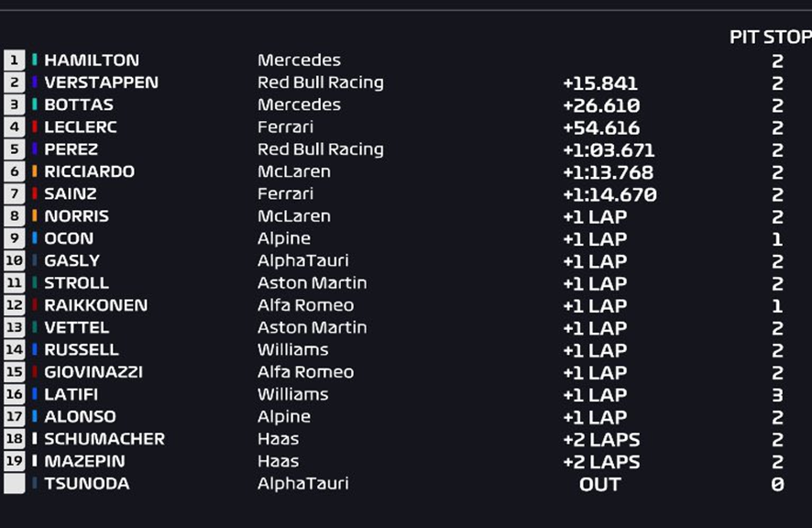This screenshot has height=528, width=812.
Task: Click Schumacher's white Haas color marker
Action: 35,439
